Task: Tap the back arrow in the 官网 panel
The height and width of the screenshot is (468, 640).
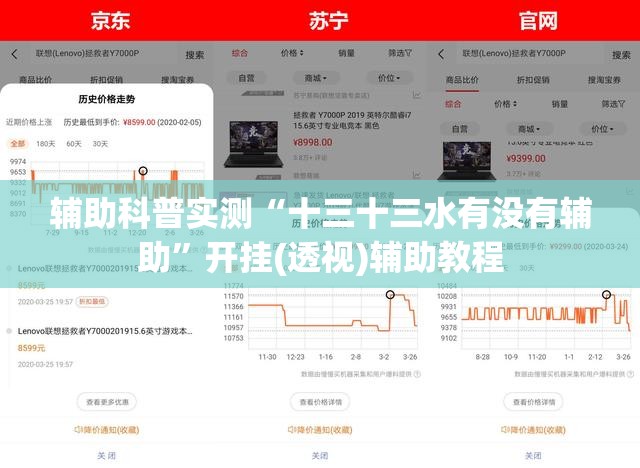Action: [x=441, y=54]
